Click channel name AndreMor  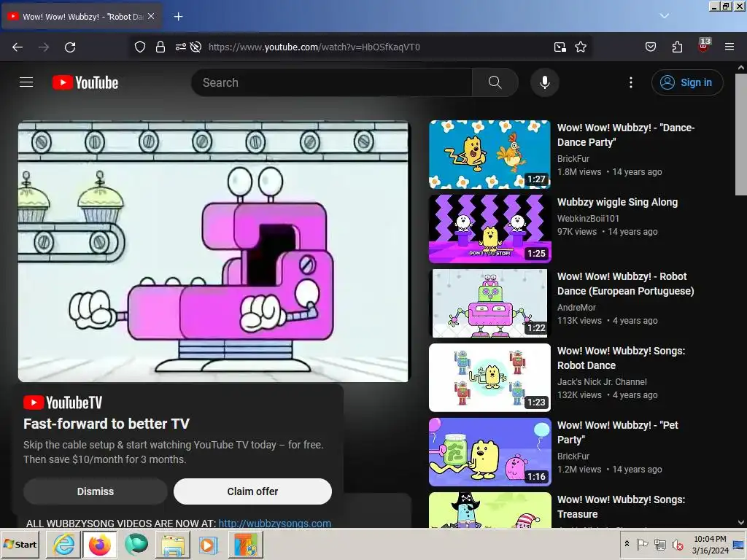576,307
